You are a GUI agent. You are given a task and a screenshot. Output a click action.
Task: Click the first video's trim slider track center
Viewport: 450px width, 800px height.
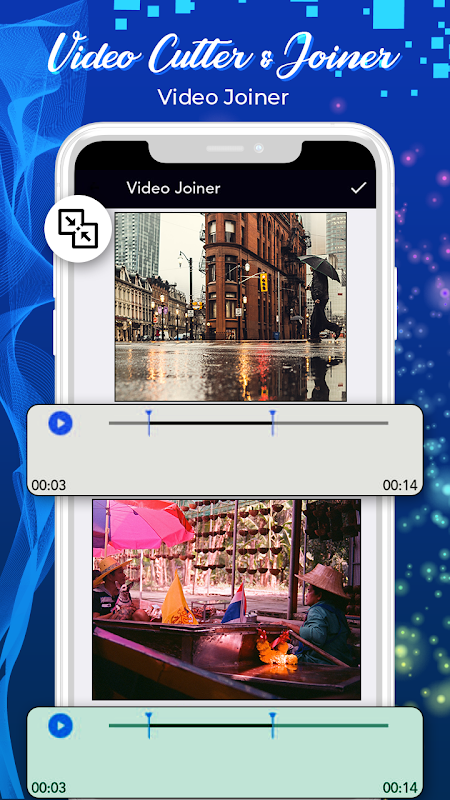248,423
